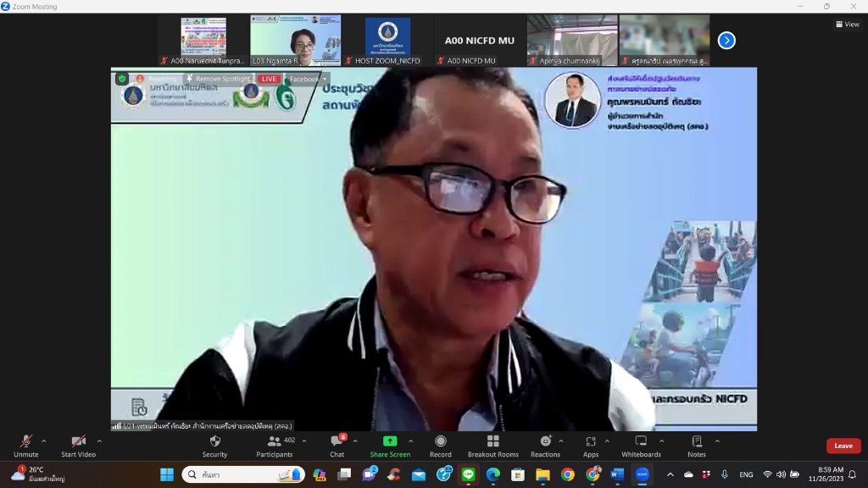Open video options arrow next to Start Video
Viewport: 868px width, 488px height.
(x=99, y=441)
